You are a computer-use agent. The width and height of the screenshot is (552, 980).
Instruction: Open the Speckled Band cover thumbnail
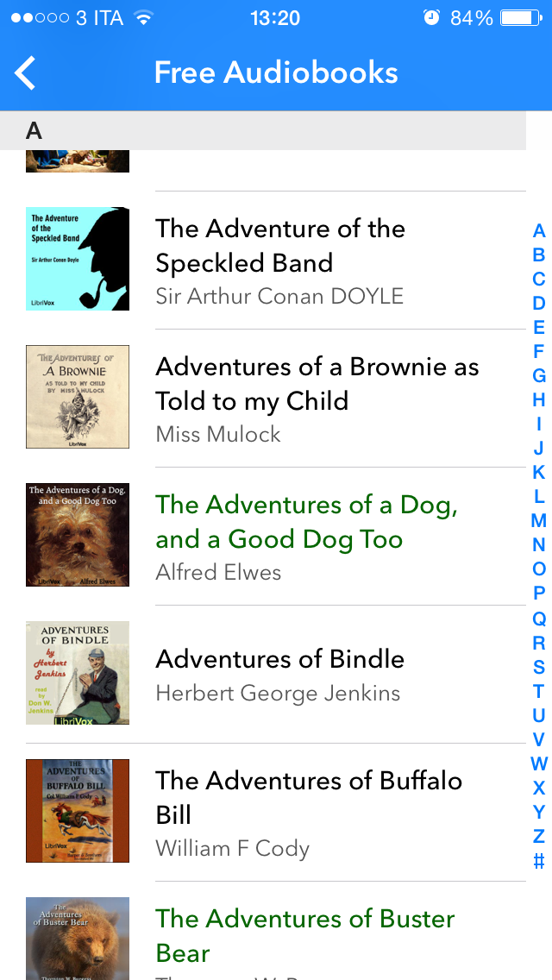tap(78, 259)
